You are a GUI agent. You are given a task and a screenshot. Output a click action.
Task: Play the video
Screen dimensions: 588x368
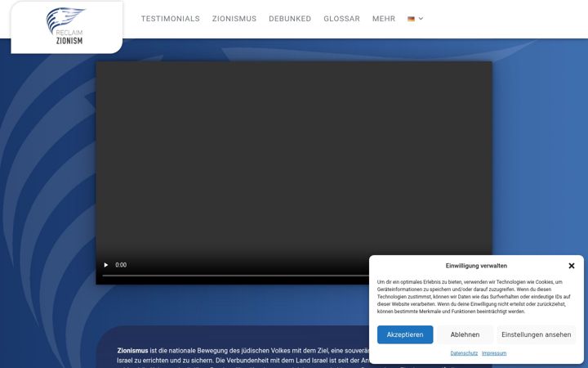(x=105, y=265)
